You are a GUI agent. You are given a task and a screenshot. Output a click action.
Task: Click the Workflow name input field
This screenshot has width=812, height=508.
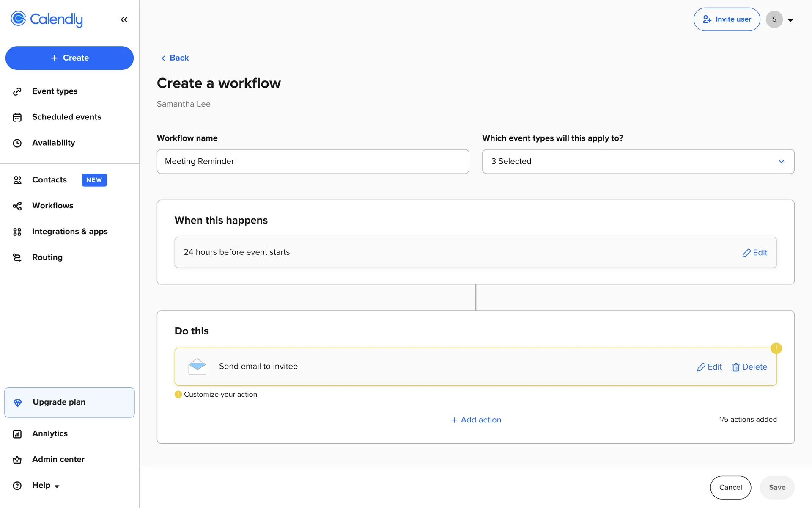tap(313, 161)
